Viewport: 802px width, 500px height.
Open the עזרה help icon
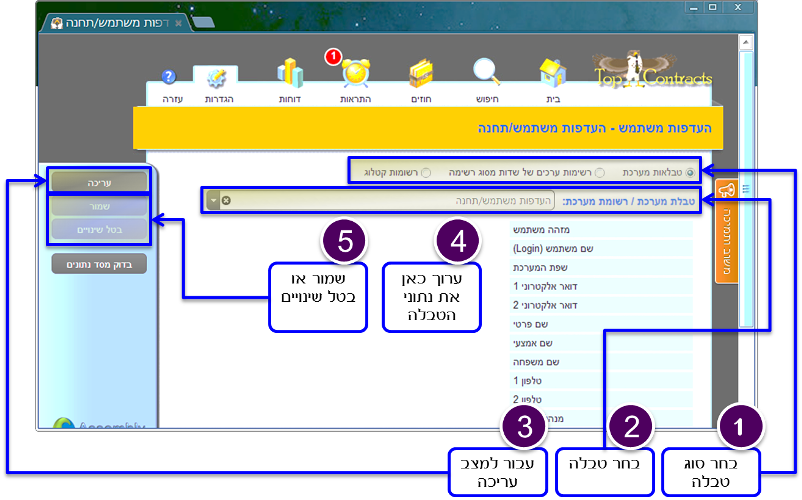click(169, 77)
